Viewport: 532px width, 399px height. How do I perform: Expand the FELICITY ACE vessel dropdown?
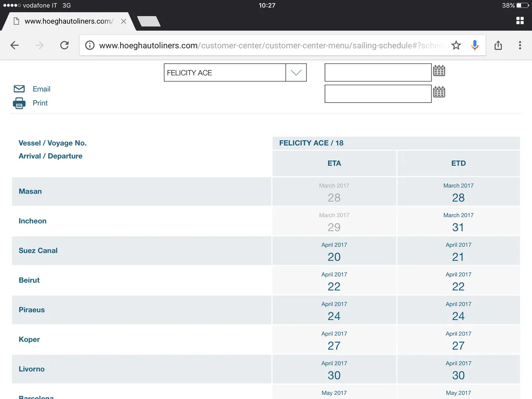pyautogui.click(x=296, y=73)
